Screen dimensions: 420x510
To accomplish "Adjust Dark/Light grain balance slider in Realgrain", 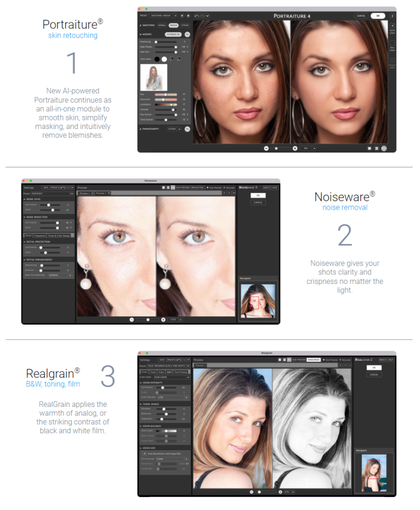I will coord(166,431).
